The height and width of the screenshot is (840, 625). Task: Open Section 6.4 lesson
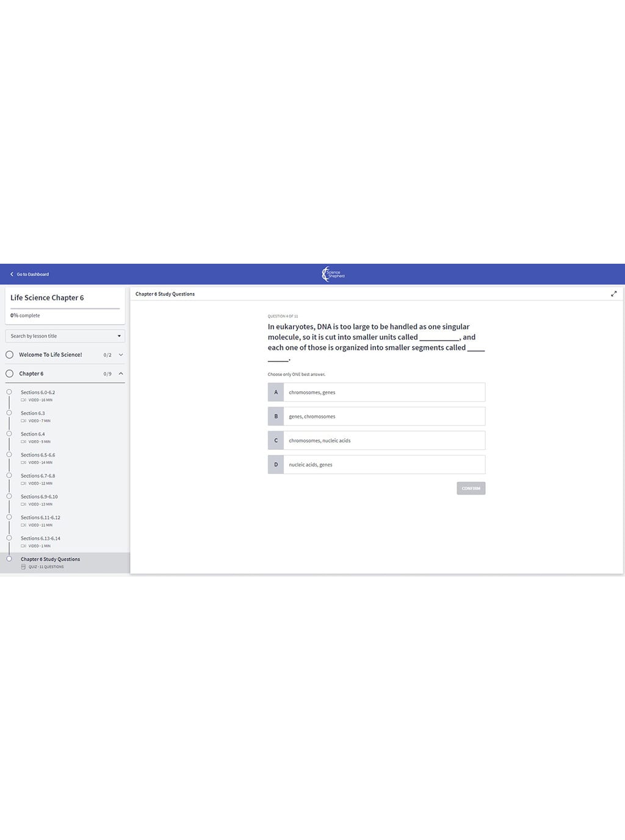click(x=33, y=434)
